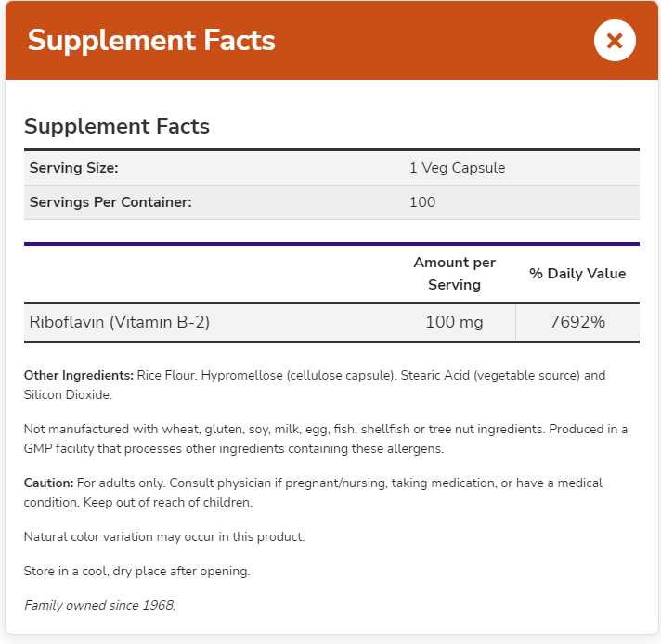The width and height of the screenshot is (661, 644).
Task: Click the orange Supplement Facts header title
Action: pos(151,41)
